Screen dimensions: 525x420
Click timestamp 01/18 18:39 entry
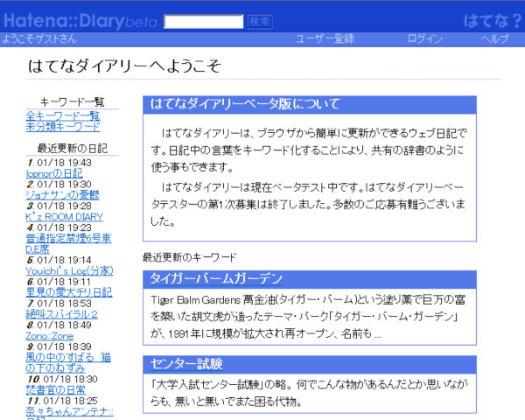64,346
